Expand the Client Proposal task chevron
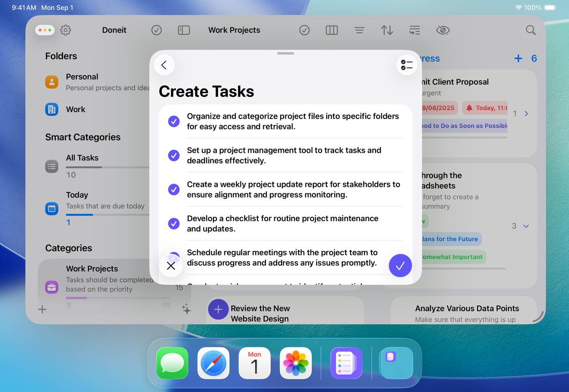Image resolution: width=569 pixels, height=392 pixels. click(526, 114)
